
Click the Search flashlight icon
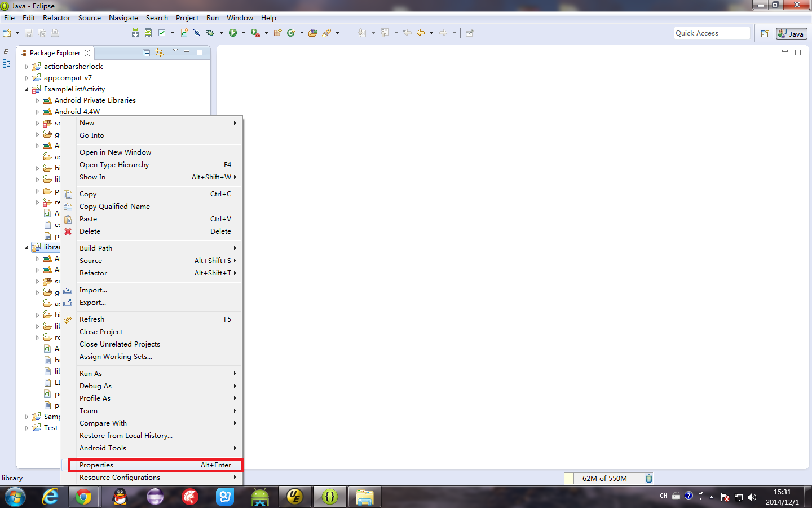tap(327, 33)
